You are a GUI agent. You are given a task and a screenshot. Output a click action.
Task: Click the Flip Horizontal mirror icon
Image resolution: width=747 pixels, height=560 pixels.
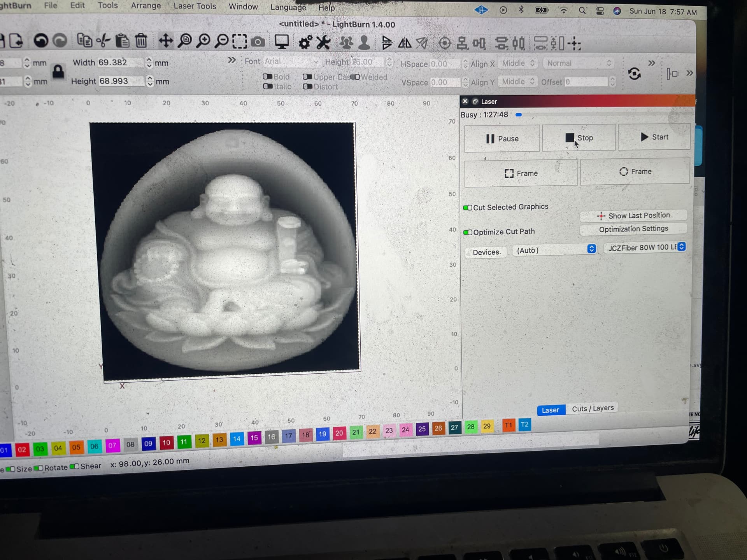[x=405, y=43]
